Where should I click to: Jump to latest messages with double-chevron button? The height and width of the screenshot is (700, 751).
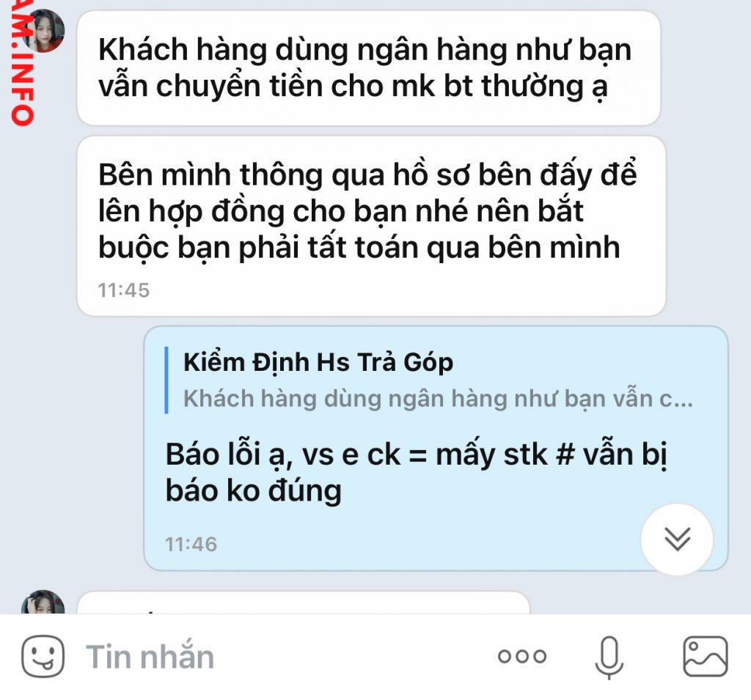point(677,539)
